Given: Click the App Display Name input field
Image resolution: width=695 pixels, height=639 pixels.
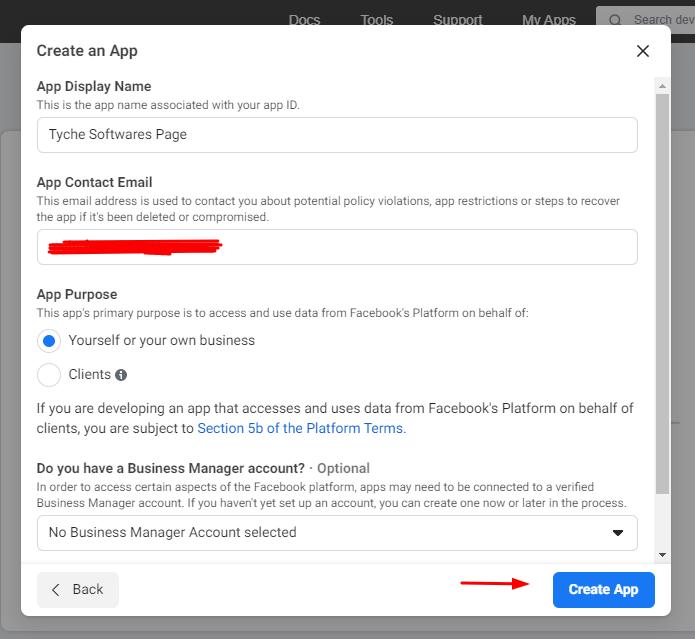Looking at the screenshot, I should [337, 135].
